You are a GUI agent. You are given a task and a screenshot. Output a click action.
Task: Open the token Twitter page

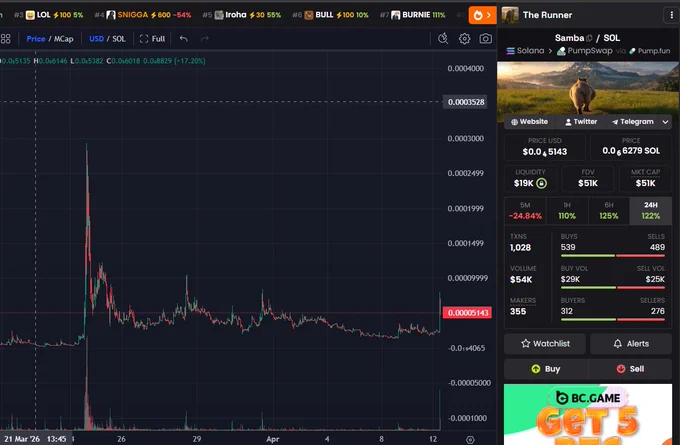click(581, 122)
